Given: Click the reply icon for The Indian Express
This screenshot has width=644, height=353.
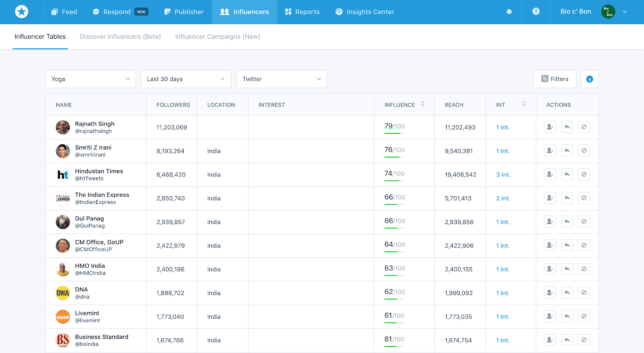Looking at the screenshot, I should (x=567, y=198).
